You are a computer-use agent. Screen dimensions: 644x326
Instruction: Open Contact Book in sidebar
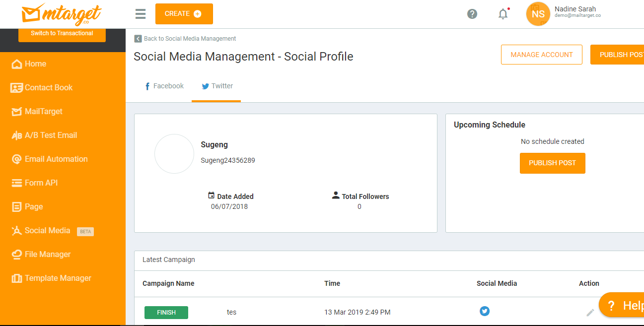click(48, 88)
